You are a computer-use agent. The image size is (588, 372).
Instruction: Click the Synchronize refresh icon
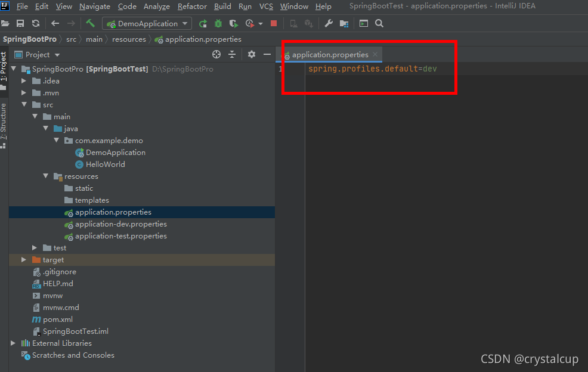(x=36, y=24)
